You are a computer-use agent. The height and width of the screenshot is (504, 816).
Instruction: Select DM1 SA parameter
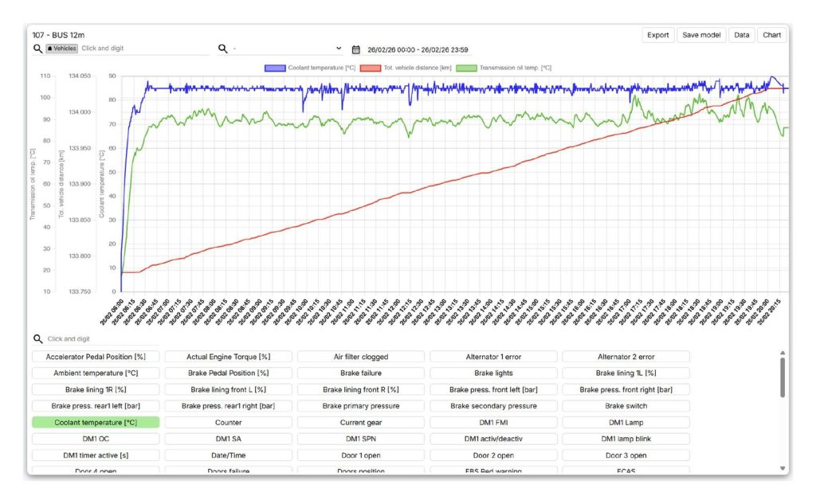[229, 439]
